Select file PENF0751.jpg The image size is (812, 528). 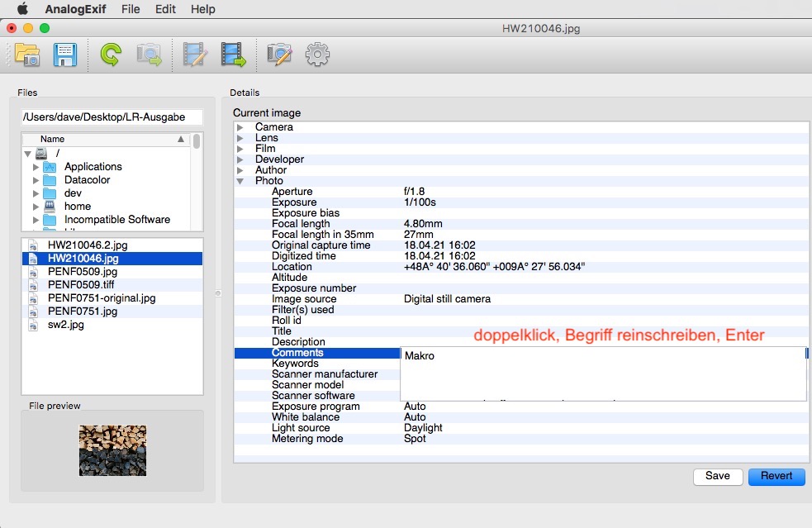point(112,312)
